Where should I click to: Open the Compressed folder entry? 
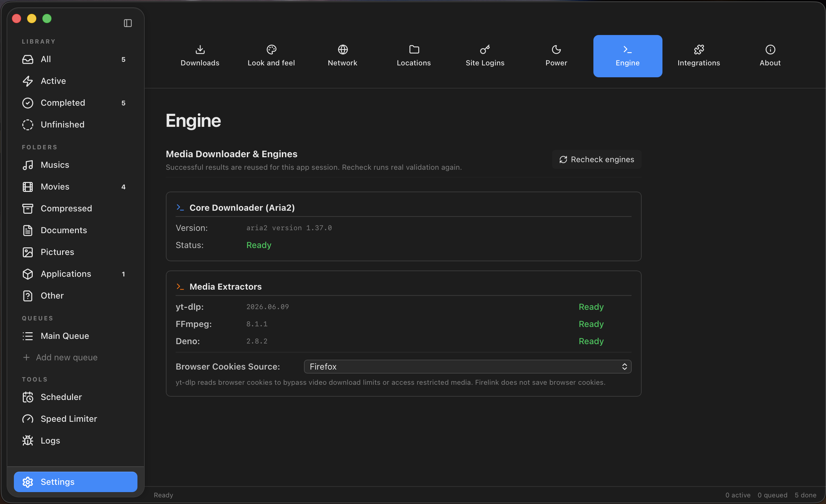click(75, 208)
